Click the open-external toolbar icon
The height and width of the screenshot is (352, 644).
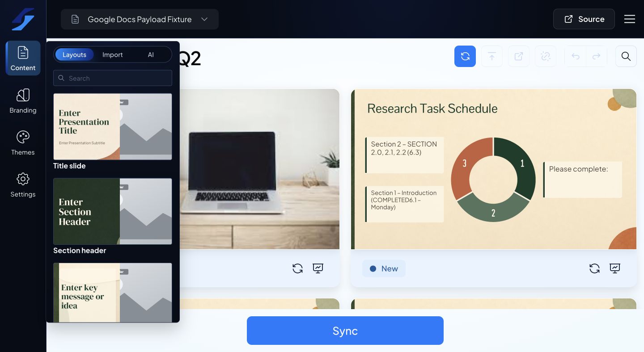coord(519,56)
